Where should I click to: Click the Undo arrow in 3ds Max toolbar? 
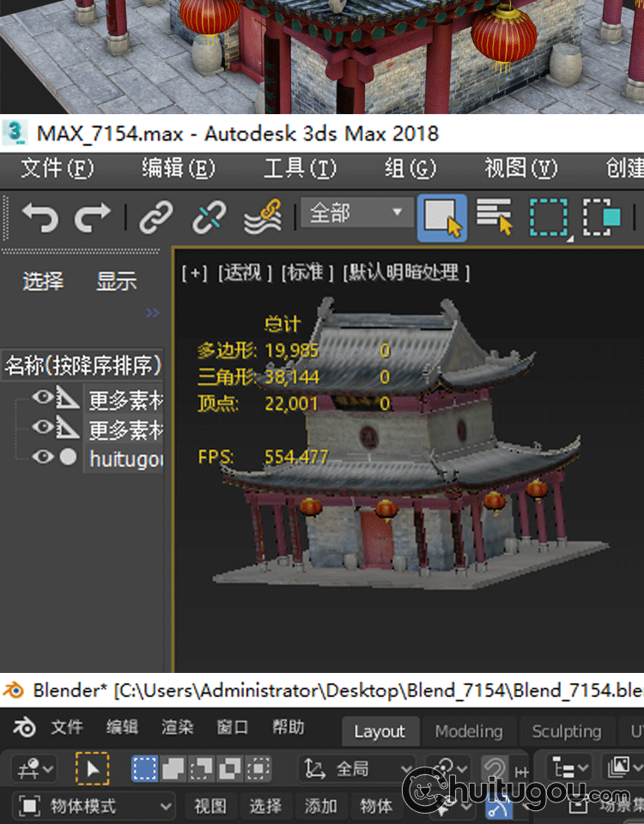tap(39, 217)
